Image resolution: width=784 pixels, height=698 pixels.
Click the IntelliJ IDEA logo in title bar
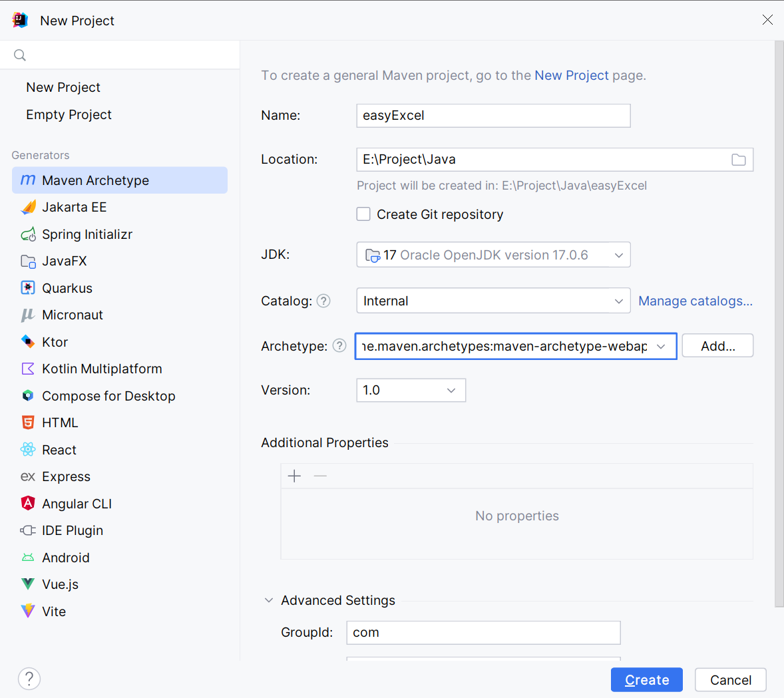[20, 20]
